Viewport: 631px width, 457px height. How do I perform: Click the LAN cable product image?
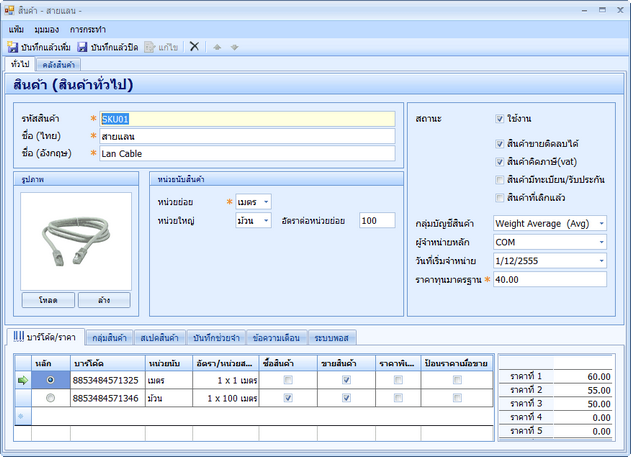(x=76, y=240)
